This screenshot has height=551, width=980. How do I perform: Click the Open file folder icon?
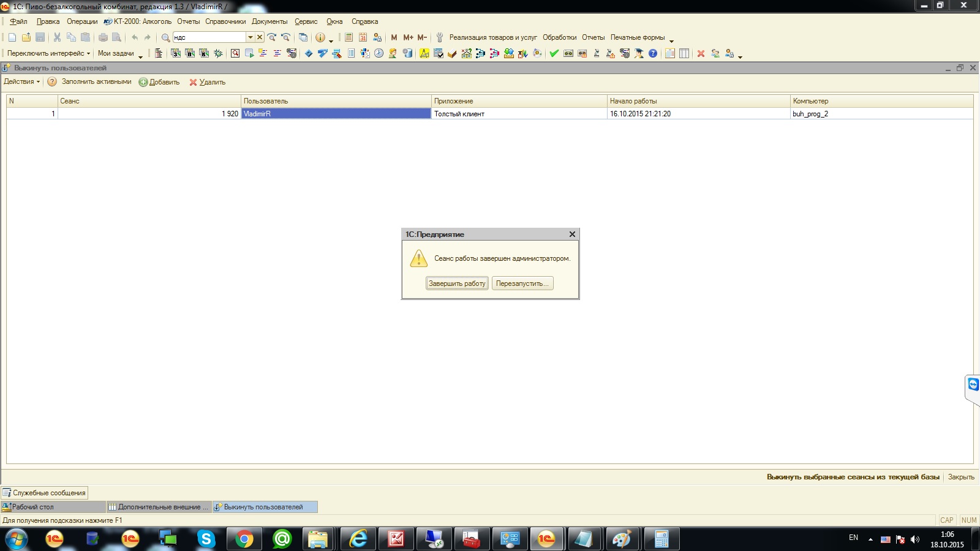click(x=26, y=37)
